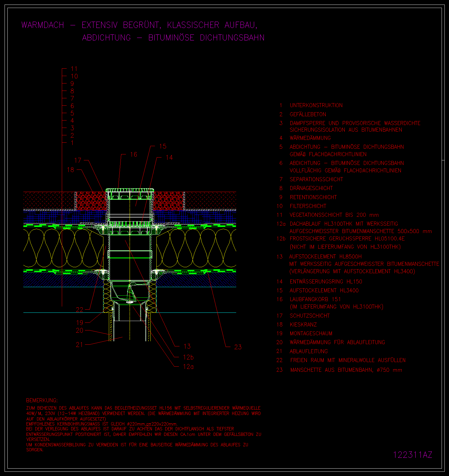
Task: Click legend entry 'DRÄNAGESCHICHT'
Action: 311,188
